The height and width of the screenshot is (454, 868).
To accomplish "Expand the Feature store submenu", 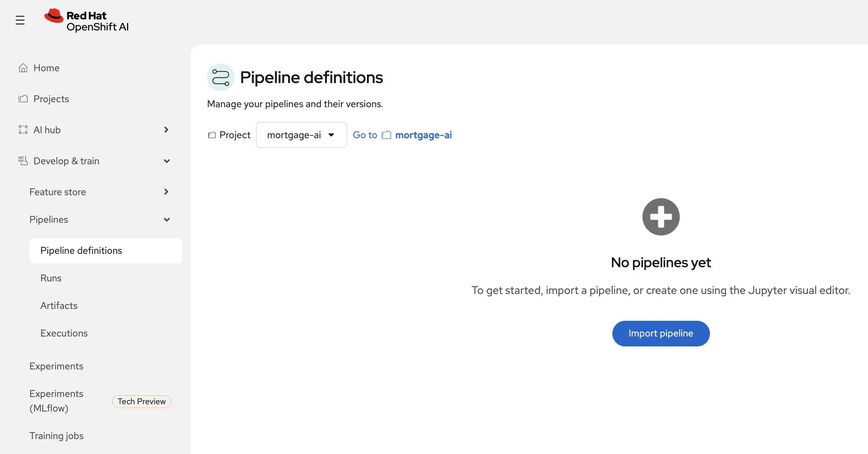I will (x=166, y=192).
